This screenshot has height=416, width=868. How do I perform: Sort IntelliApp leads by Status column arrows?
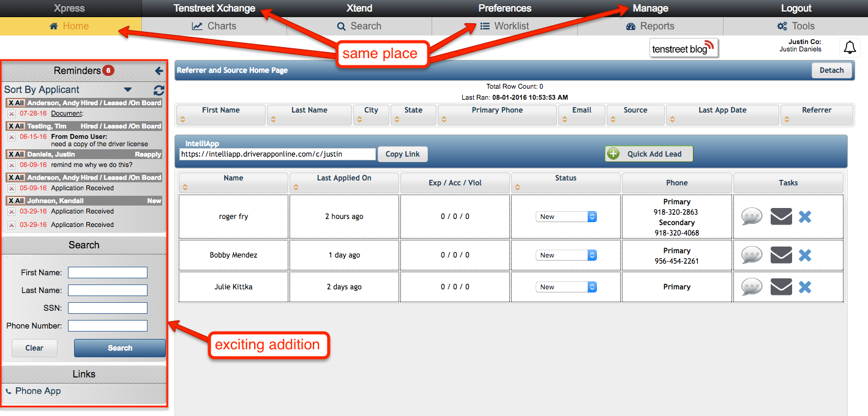[x=517, y=187]
